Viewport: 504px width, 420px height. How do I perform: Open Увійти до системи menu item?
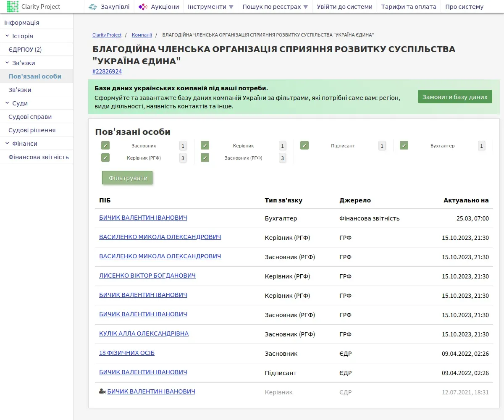pos(344,7)
